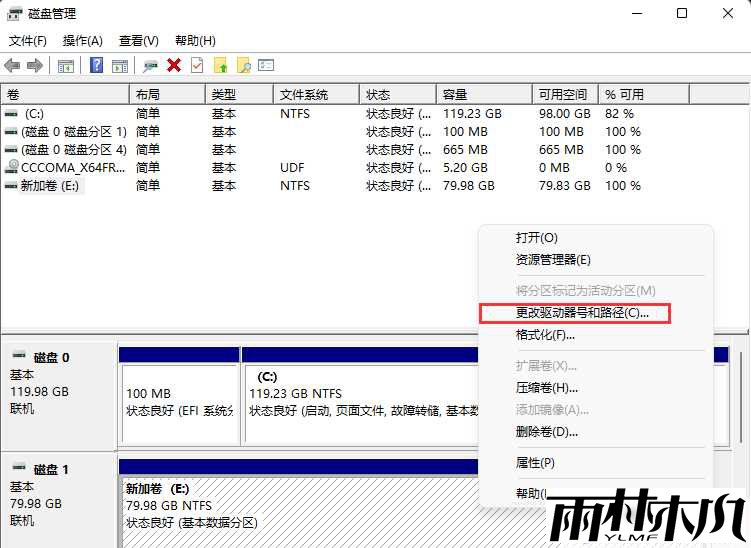Click the 5.20 GB capacity cell
Screen dimensions: 751x548
465,168
